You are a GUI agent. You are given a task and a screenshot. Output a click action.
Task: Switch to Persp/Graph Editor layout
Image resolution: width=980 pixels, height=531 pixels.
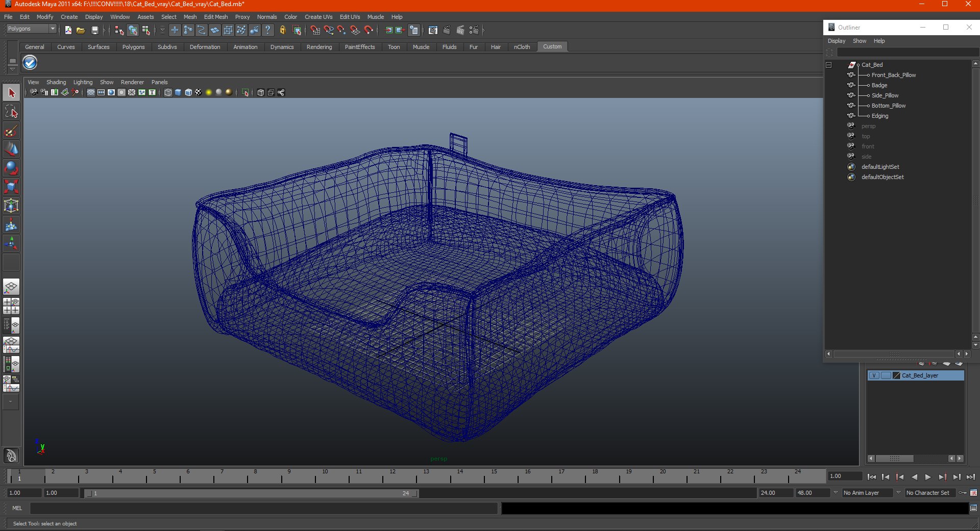click(x=11, y=345)
